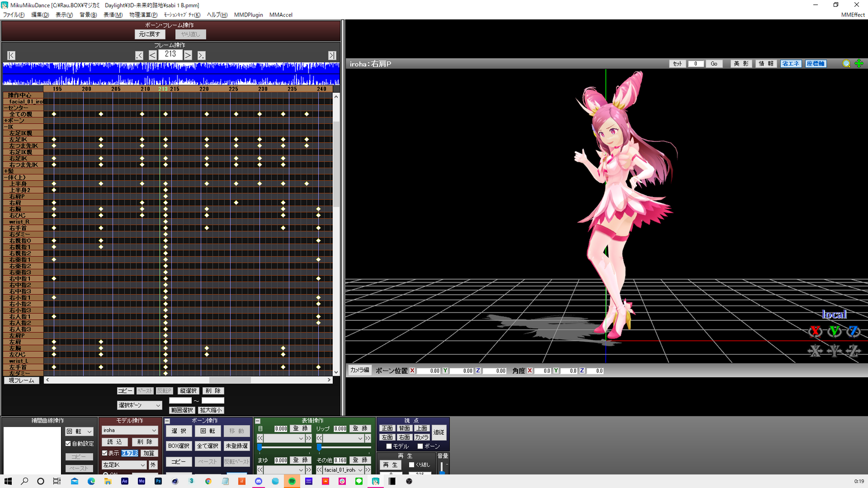Click the 元に戻す undo button
Image resolution: width=868 pixels, height=488 pixels.
(x=150, y=34)
